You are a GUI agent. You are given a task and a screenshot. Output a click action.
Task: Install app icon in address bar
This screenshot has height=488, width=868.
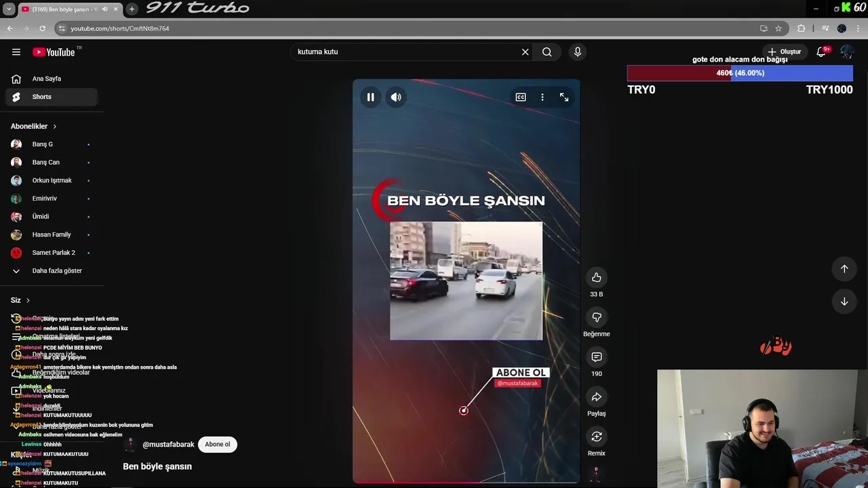[764, 28]
